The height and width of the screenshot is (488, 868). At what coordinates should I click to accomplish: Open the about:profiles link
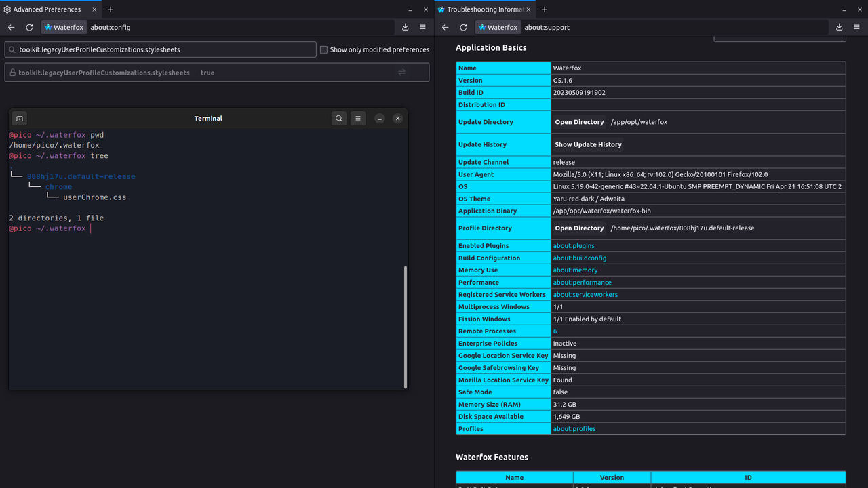click(574, 429)
